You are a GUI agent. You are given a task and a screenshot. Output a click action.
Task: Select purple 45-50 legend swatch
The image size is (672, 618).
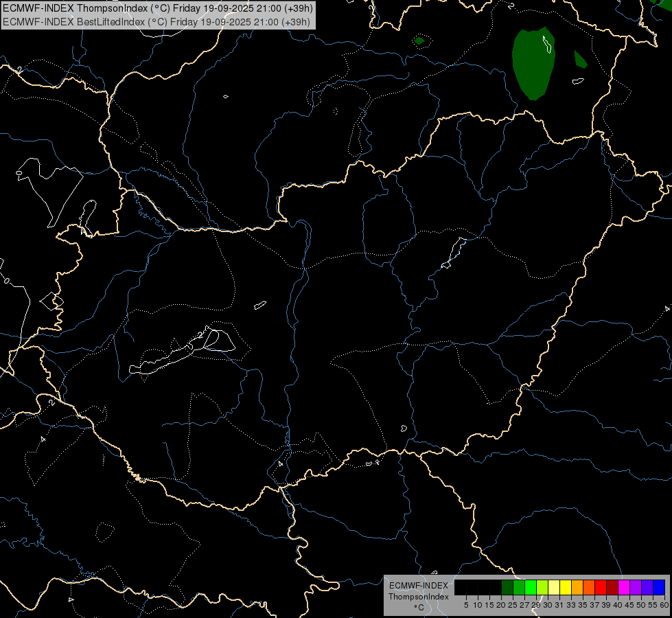(636, 587)
